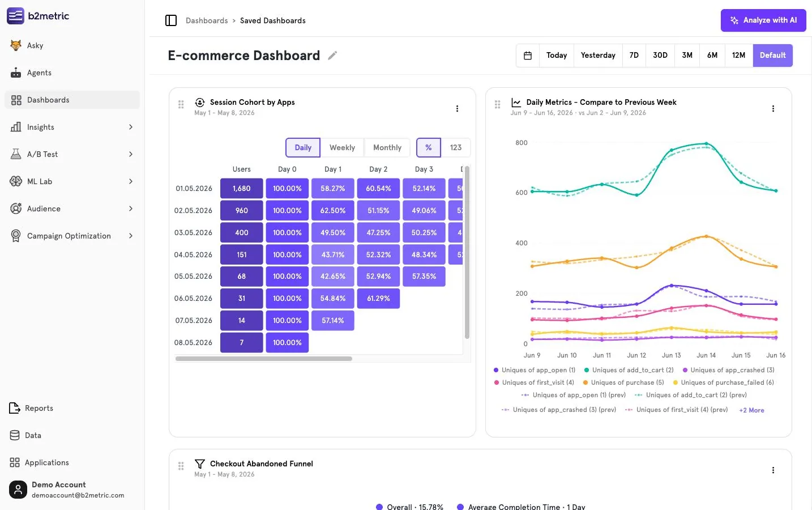Open the Agents robot icon
812x510 pixels.
[16, 73]
